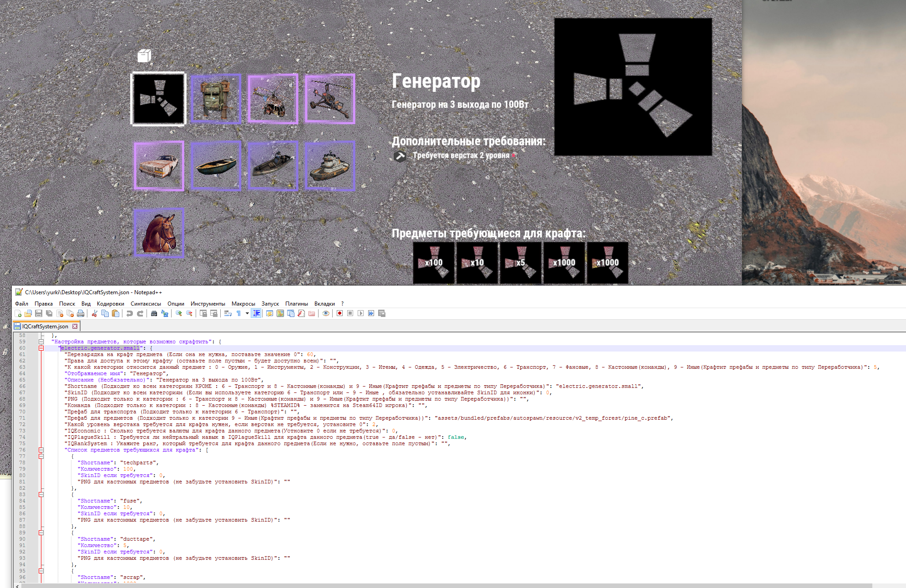The width and height of the screenshot is (906, 588).
Task: Collapse the fold marker at line 59
Action: (x=41, y=342)
